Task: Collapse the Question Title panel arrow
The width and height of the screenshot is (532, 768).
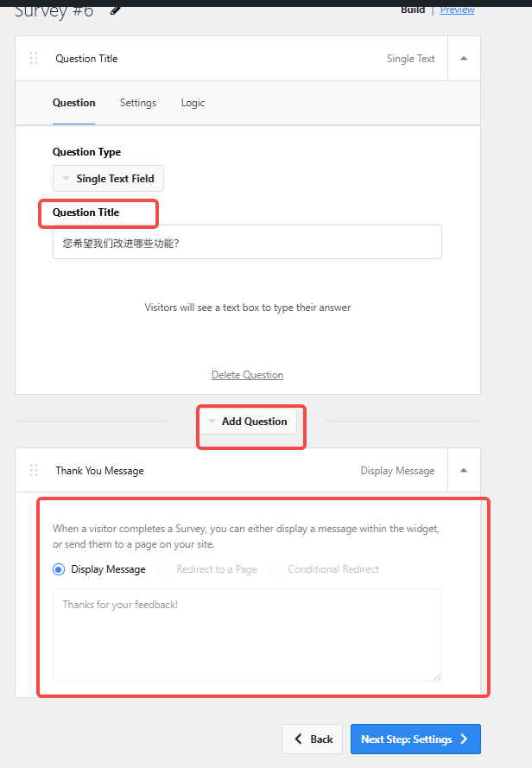Action: point(464,59)
